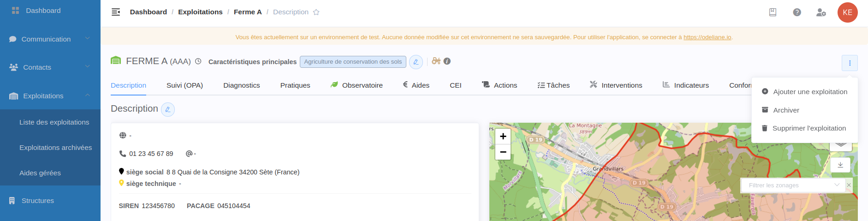This screenshot has width=868, height=221.
Task: Open Liste des exploitations
Action: pos(54,122)
